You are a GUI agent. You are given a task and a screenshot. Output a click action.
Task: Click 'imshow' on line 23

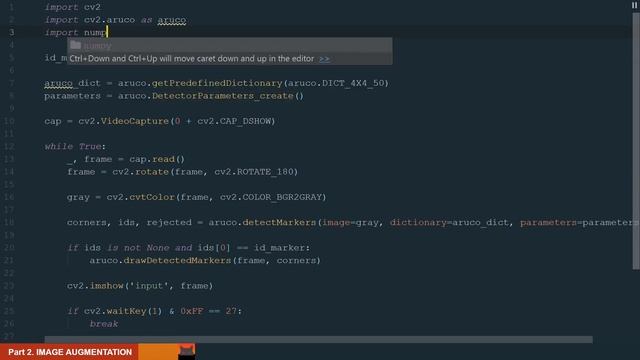107,286
